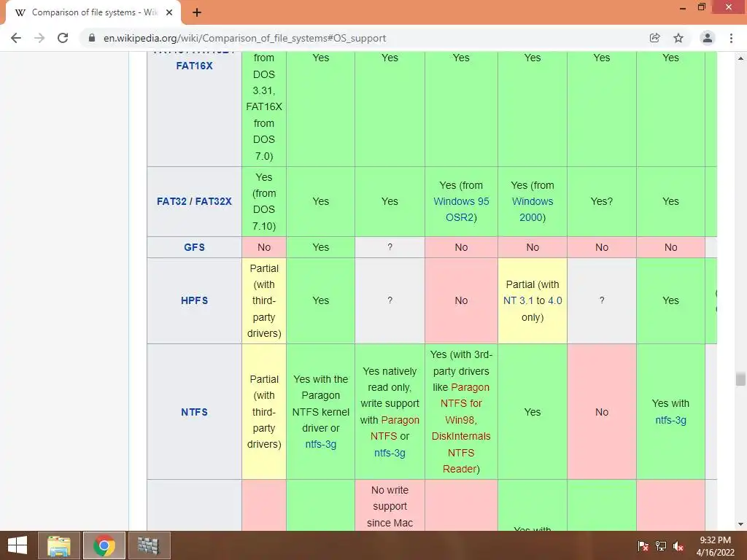747x560 pixels.
Task: Open File Explorer from the taskbar
Action: pyautogui.click(x=59, y=545)
